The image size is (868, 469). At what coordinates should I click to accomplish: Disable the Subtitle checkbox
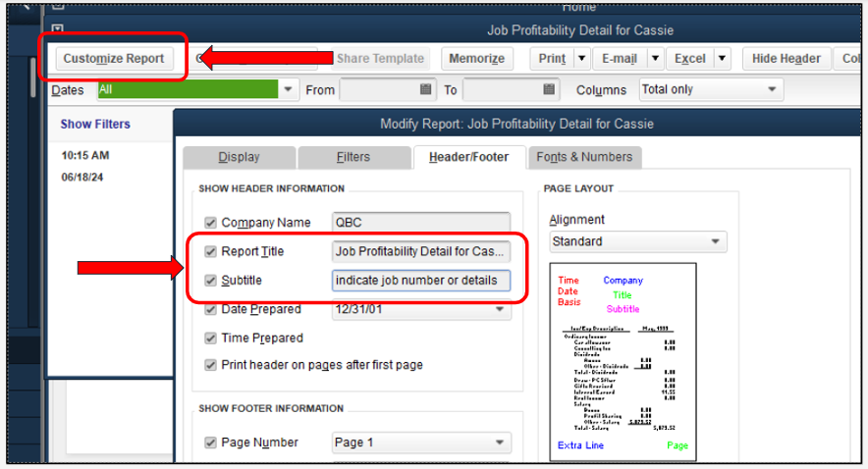click(210, 281)
